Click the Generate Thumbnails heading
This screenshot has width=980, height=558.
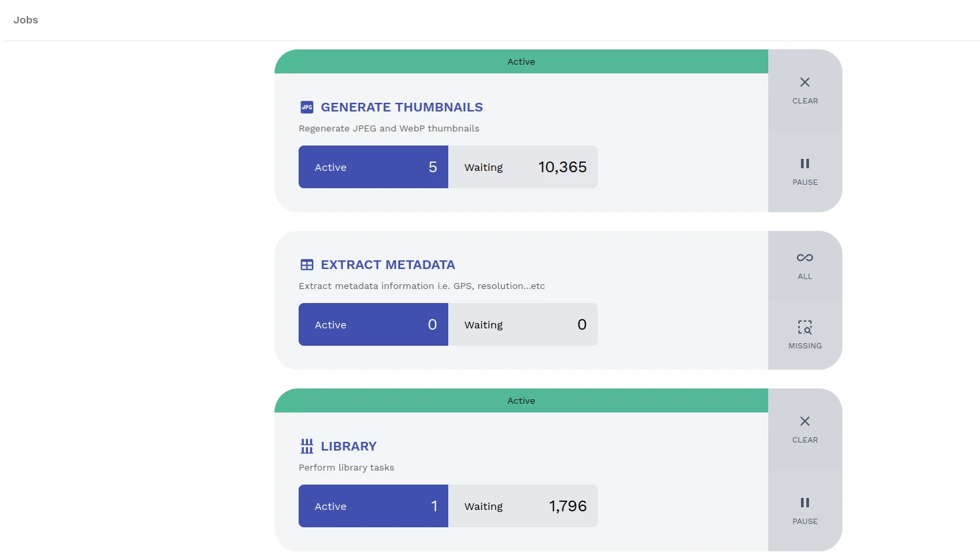(x=401, y=107)
